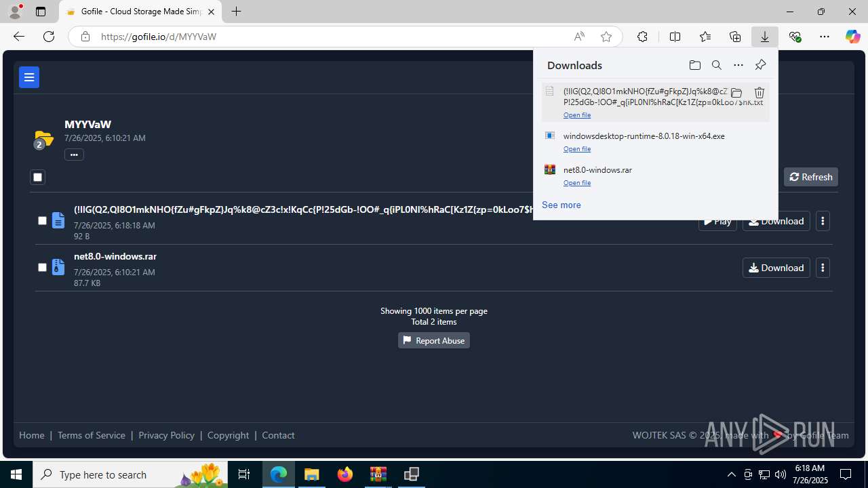Image resolution: width=868 pixels, height=488 pixels.
Task: Open the Favorites list icon
Action: 705,37
